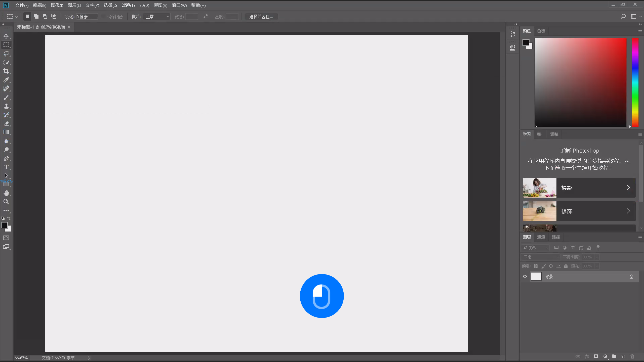This screenshot has width=644, height=362.
Task: Open the layer filter type dropdown
Action: coord(535,248)
